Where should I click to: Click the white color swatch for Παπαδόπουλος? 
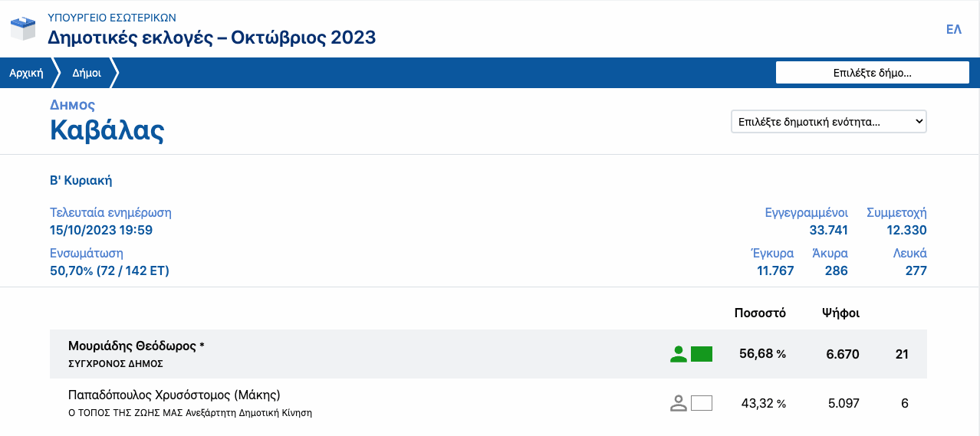click(x=702, y=403)
